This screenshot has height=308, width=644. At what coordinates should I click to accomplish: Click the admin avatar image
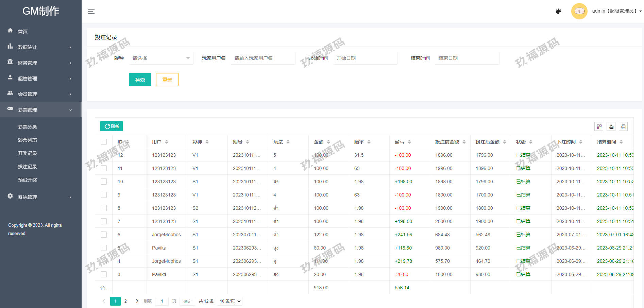point(579,11)
